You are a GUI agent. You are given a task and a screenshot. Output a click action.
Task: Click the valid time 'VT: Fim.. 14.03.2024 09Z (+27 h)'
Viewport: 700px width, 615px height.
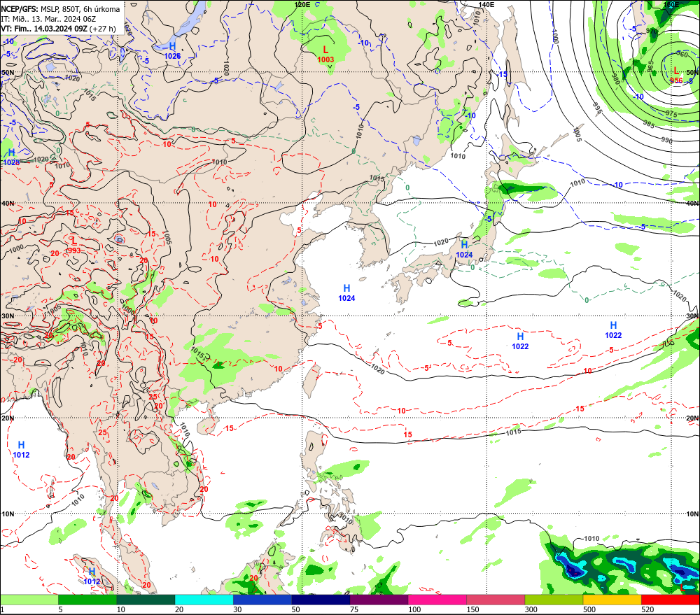click(58, 29)
